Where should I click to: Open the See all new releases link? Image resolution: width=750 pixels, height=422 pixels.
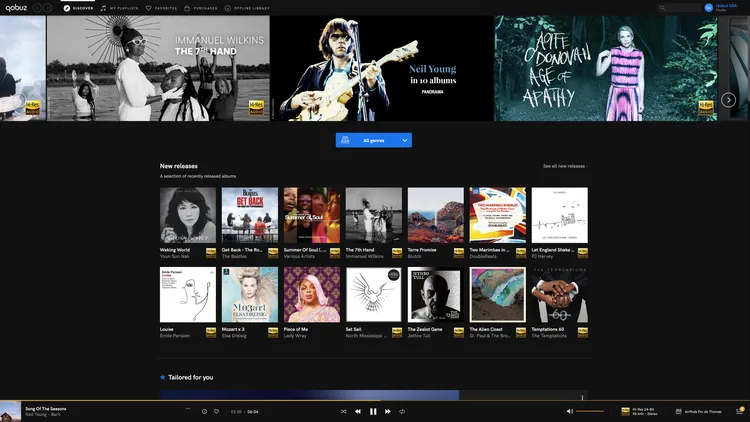point(565,166)
